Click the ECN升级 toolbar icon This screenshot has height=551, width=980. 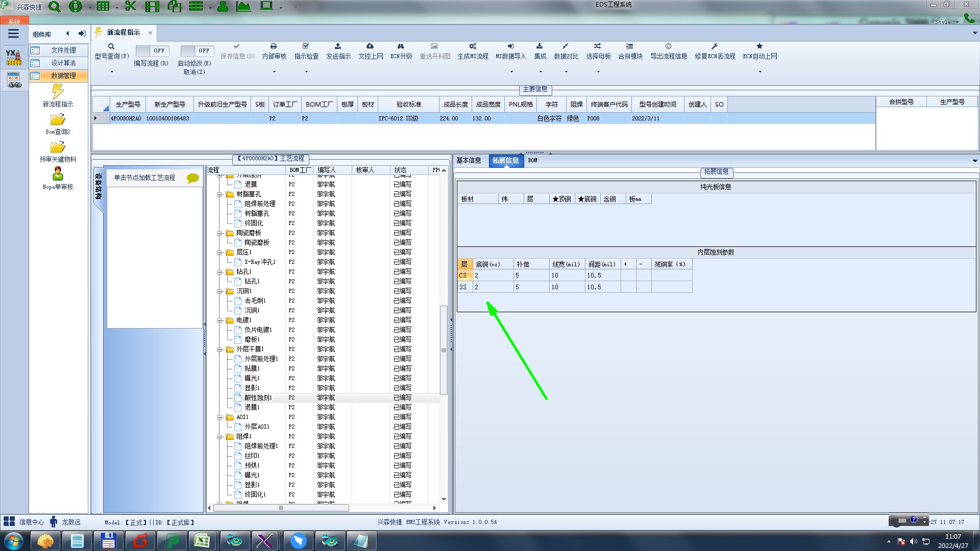pos(401,46)
